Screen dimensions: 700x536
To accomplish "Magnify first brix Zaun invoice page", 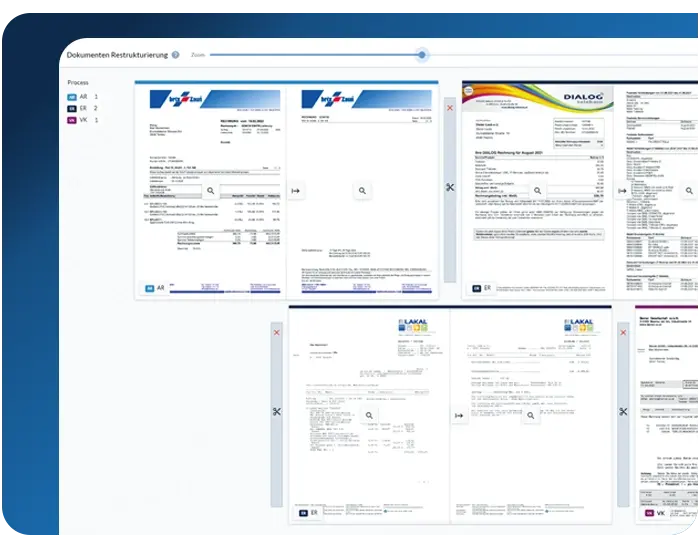I will (x=211, y=191).
